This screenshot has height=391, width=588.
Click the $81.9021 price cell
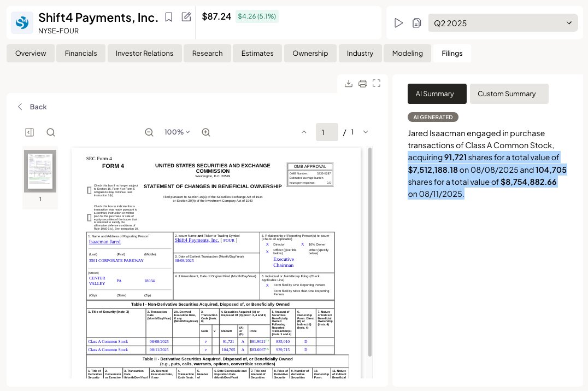pos(258,341)
